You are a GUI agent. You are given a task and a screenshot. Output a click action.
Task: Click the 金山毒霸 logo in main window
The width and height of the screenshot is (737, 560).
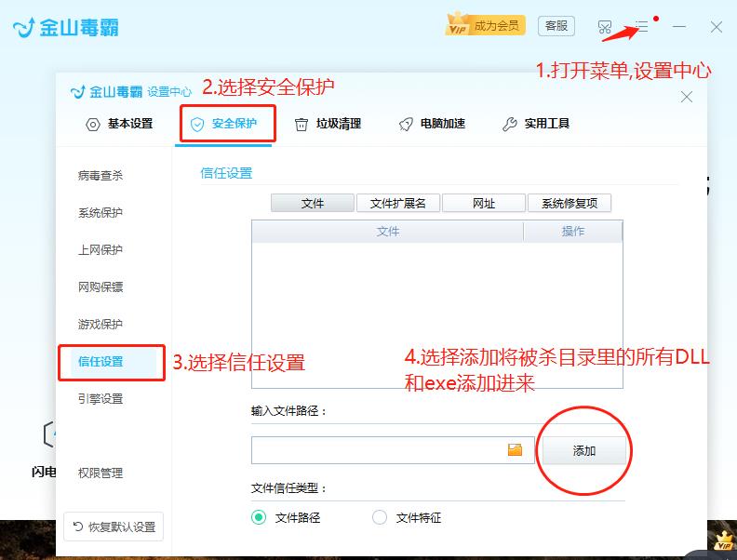point(66,27)
